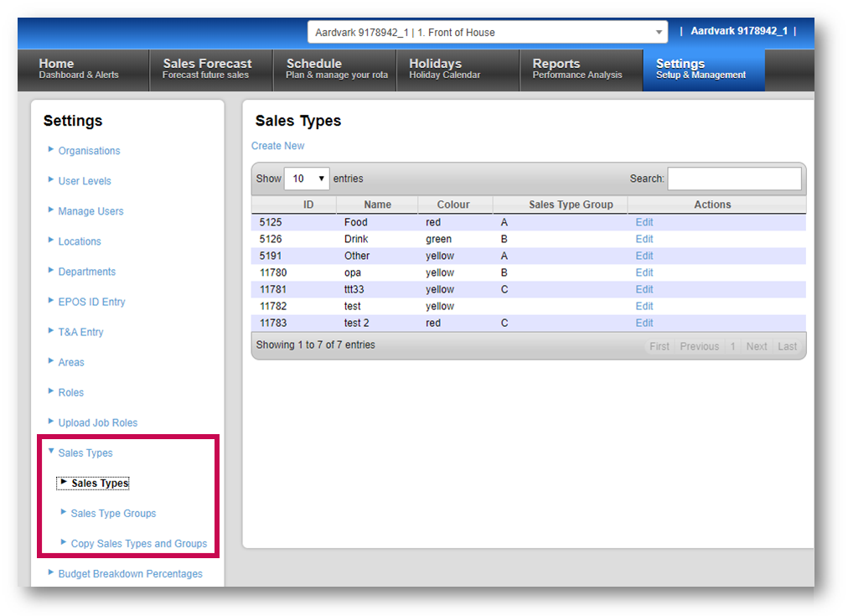Open the Reports performance analysis tab
The width and height of the screenshot is (848, 616).
point(577,69)
